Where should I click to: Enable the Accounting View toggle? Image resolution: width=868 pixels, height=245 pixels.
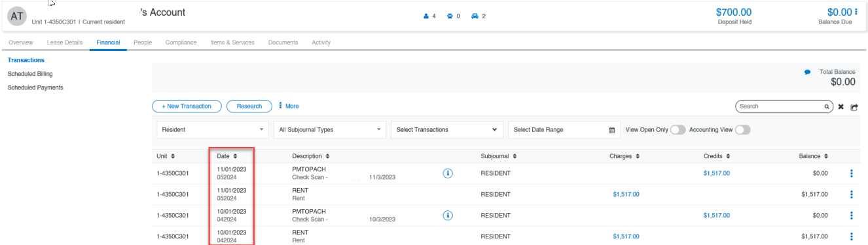point(742,130)
